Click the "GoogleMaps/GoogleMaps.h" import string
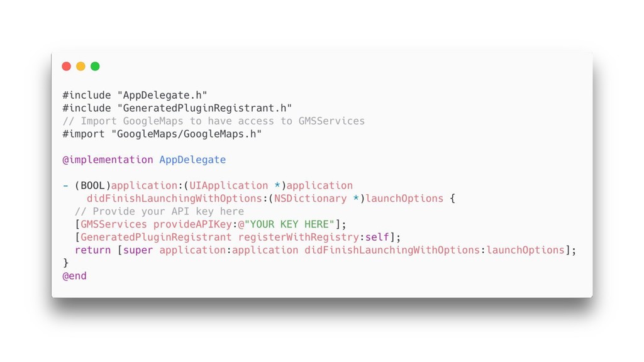This screenshot has width=644, height=362. tap(186, 134)
